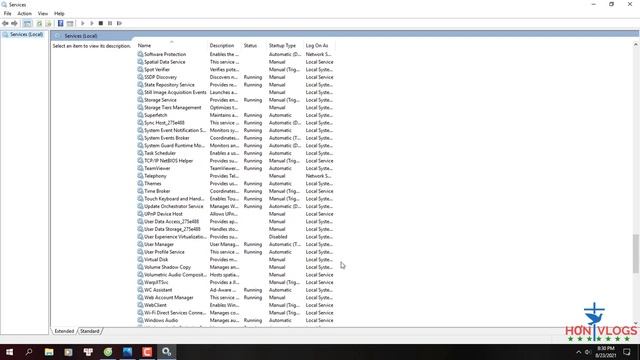Click the Pause Service icon
Screen dimensions: 640x360
[x=110, y=23]
